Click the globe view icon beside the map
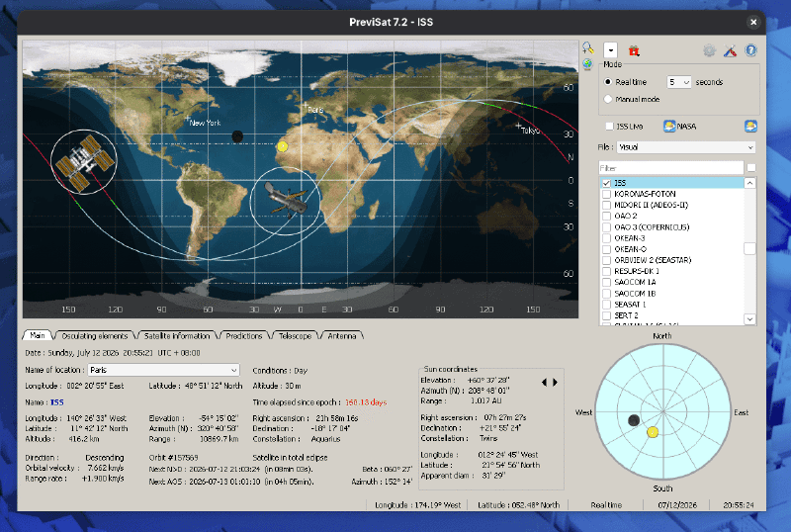 coord(587,64)
